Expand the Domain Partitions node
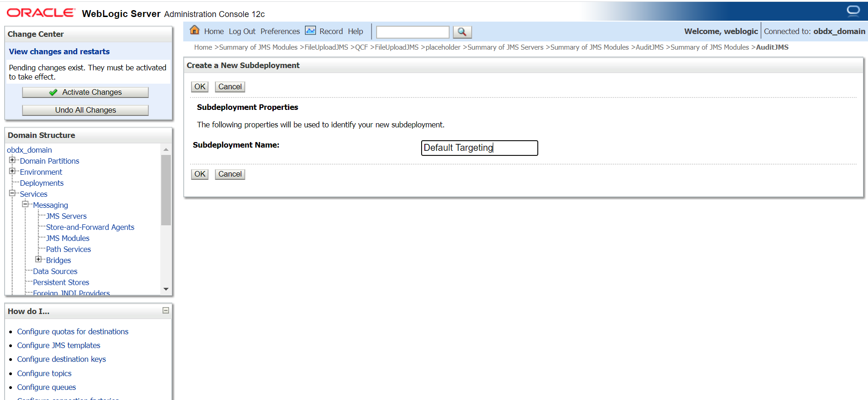868x400 pixels. tap(12, 160)
